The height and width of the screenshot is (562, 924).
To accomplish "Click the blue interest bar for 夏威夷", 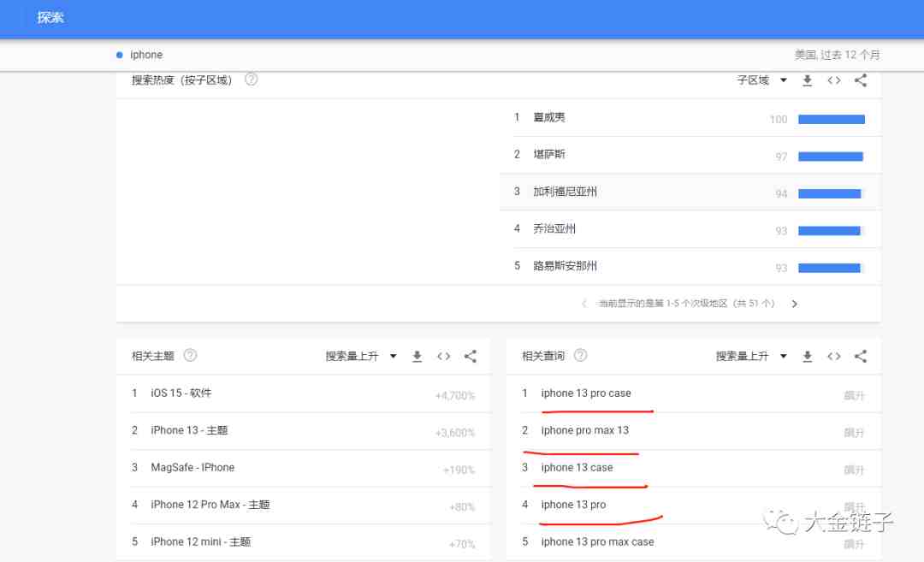I will 831,120.
